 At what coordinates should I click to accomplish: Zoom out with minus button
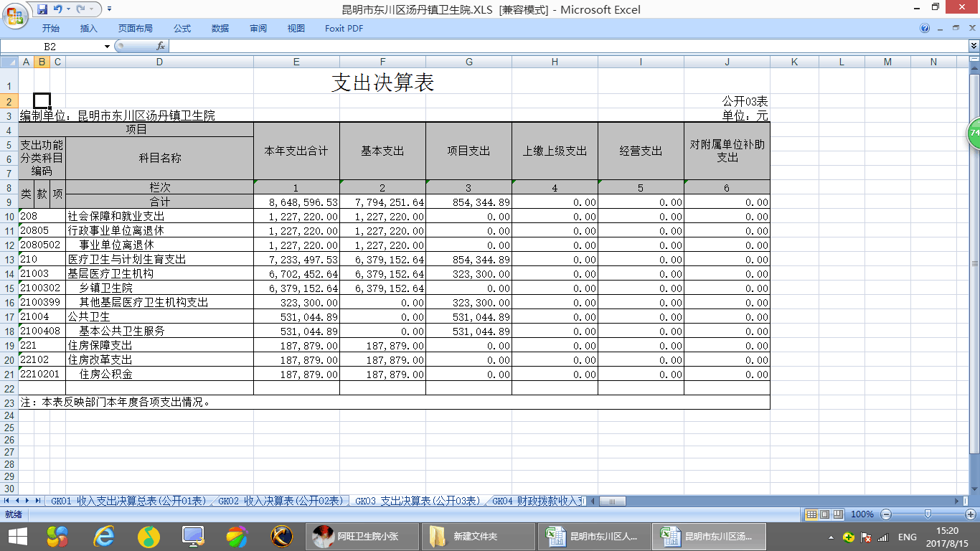click(886, 514)
